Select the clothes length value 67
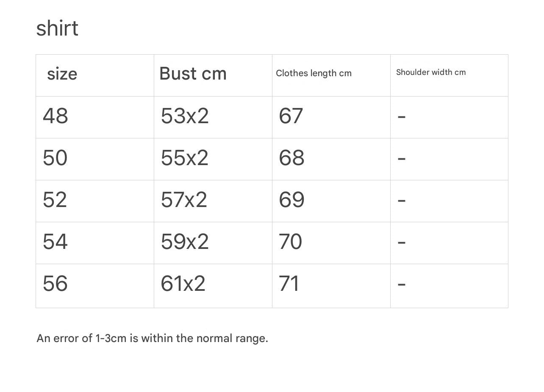 [x=291, y=116]
